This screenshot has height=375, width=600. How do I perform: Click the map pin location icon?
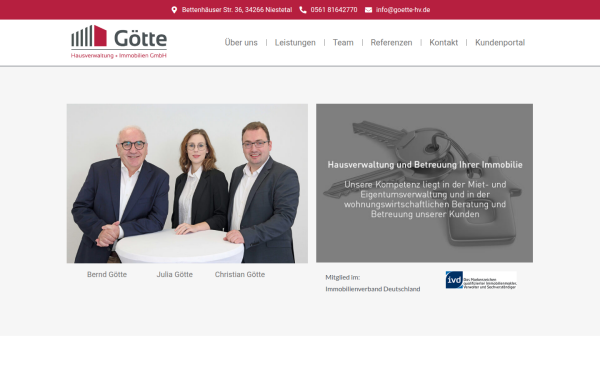click(x=174, y=10)
